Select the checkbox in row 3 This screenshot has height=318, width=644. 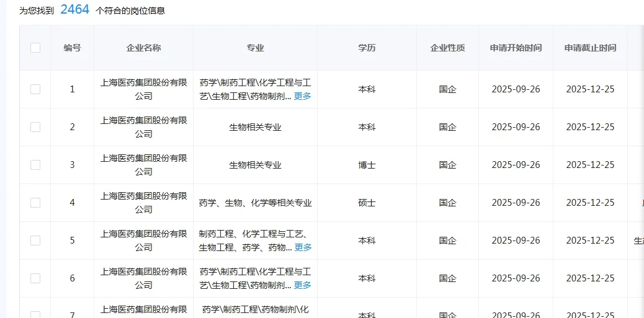coord(35,165)
